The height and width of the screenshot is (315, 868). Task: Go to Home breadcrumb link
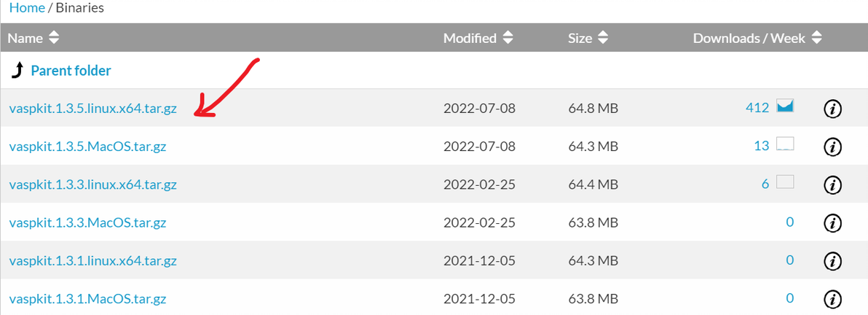coord(25,8)
